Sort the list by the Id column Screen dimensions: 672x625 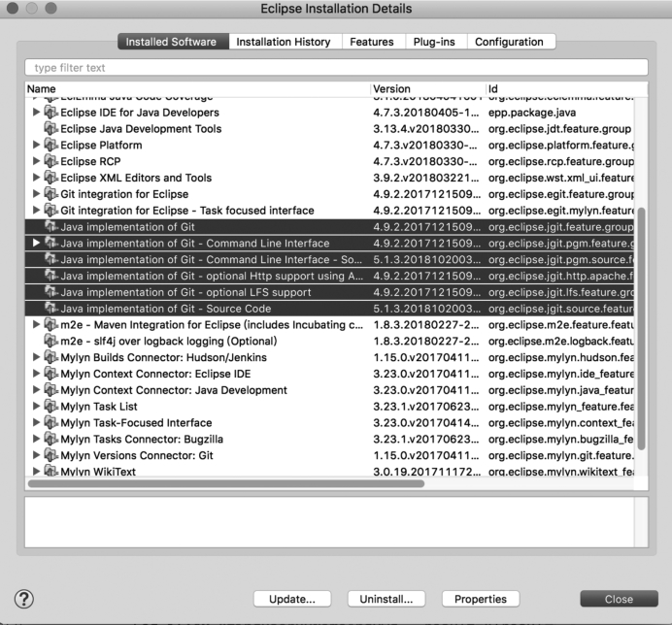click(x=566, y=88)
